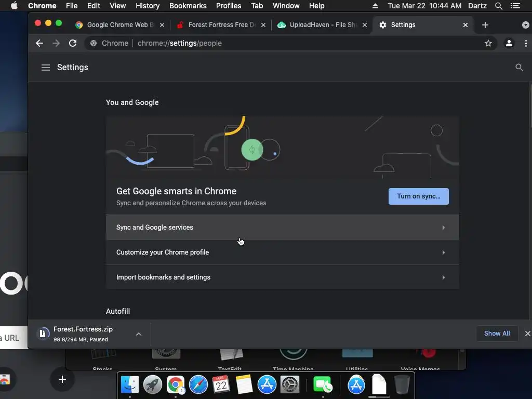This screenshot has height=399, width=532.
Task: Click Show All downloads button
Action: click(x=497, y=334)
